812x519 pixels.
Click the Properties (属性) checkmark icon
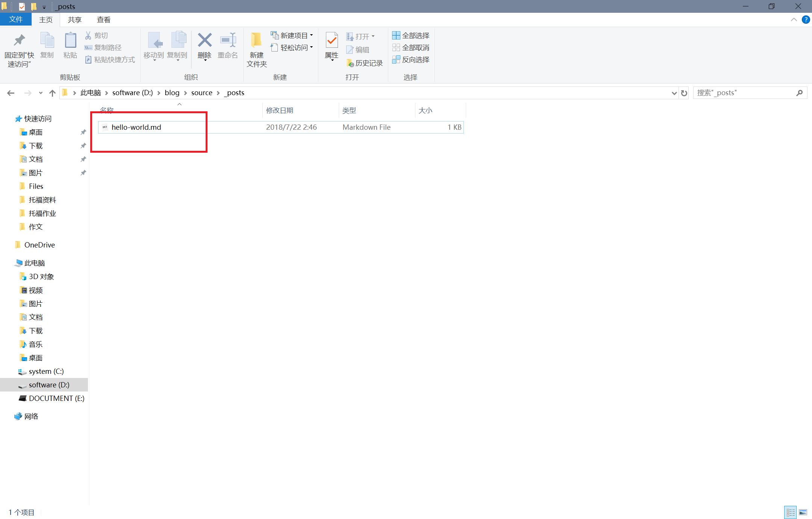[x=332, y=40]
